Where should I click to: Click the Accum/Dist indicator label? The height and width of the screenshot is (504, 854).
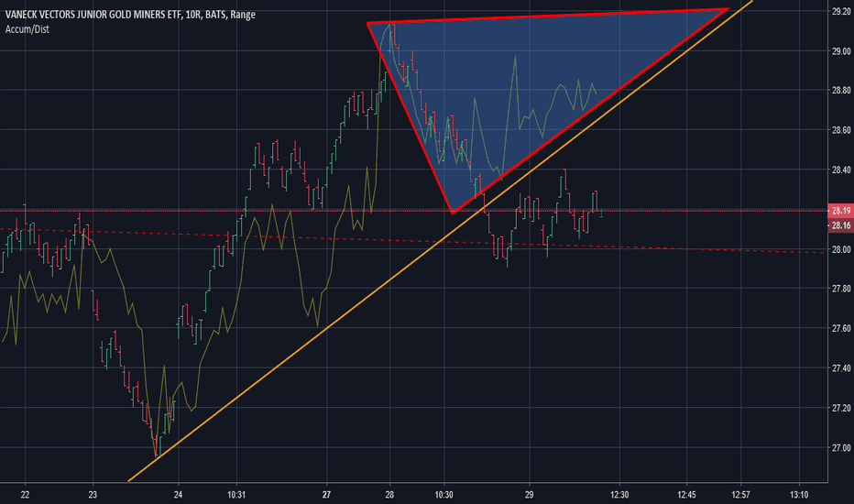[x=27, y=29]
